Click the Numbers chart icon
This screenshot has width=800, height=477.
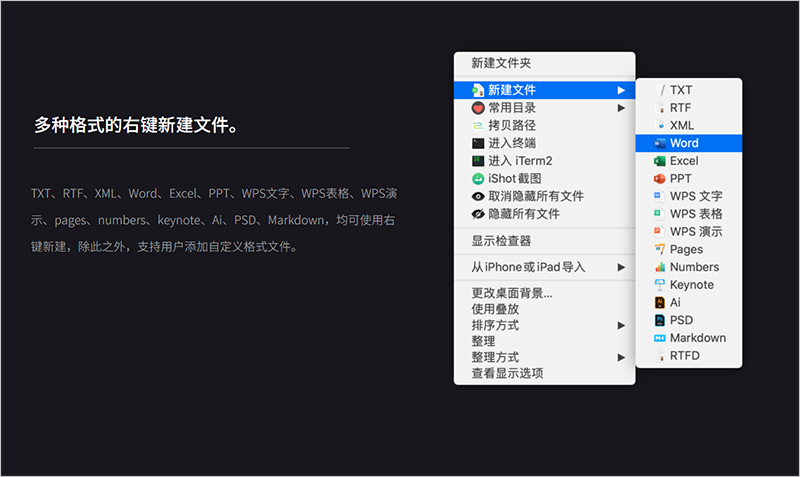click(660, 267)
